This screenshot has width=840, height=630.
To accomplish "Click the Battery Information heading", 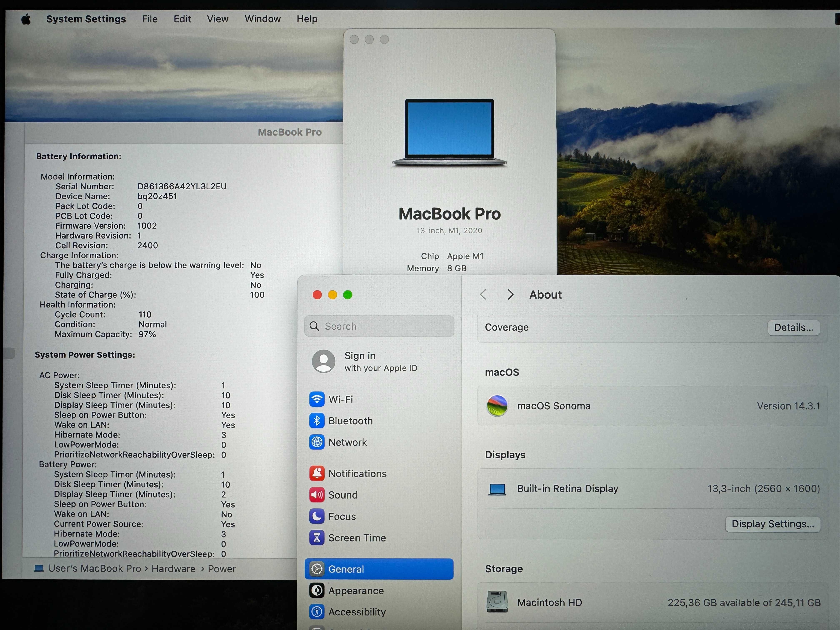I will pos(79,156).
